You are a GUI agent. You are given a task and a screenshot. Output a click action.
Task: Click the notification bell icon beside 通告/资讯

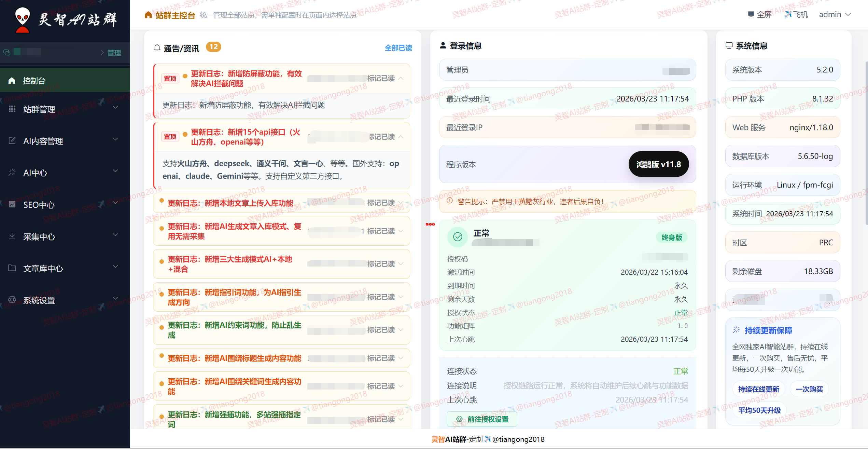pos(157,47)
